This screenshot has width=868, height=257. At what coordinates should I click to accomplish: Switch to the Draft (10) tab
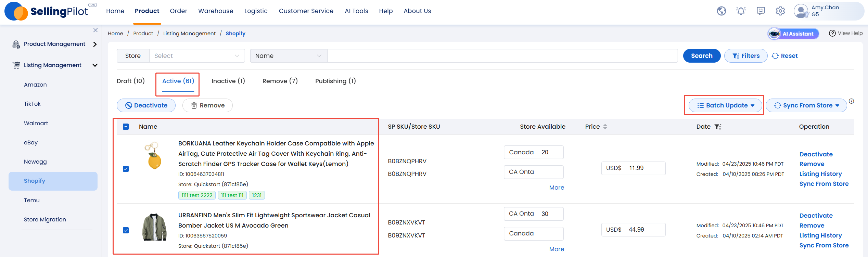(x=131, y=81)
